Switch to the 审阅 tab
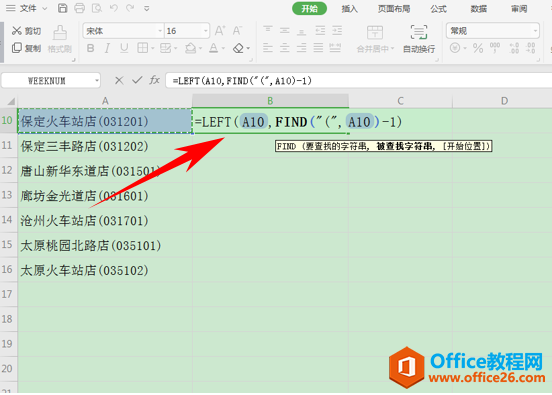Viewport: 552px width, 395px height. tap(519, 8)
